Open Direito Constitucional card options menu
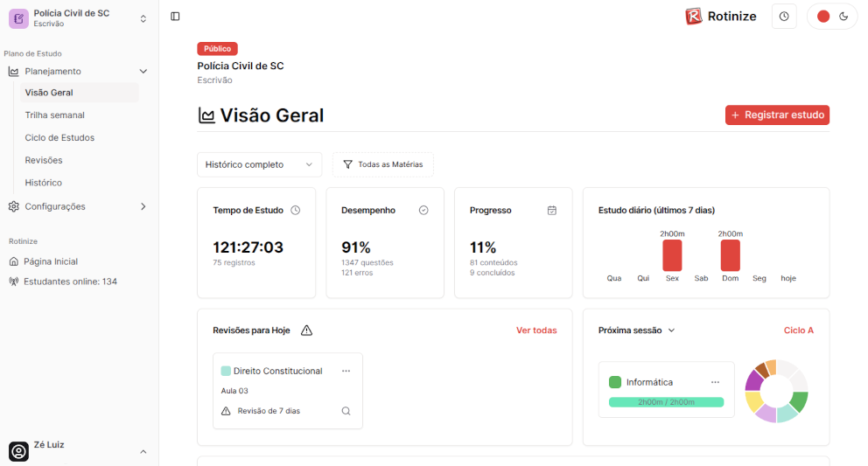Viewport: 868px width, 466px height. [346, 371]
